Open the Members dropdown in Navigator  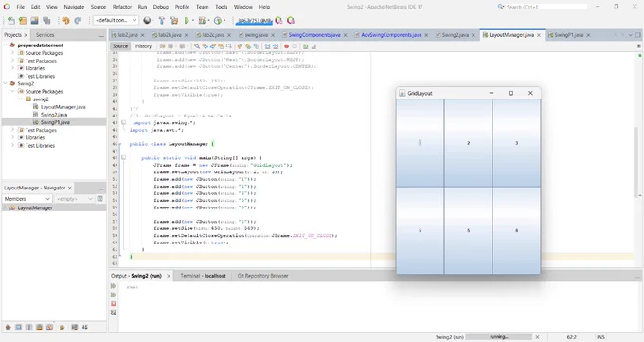coord(27,199)
